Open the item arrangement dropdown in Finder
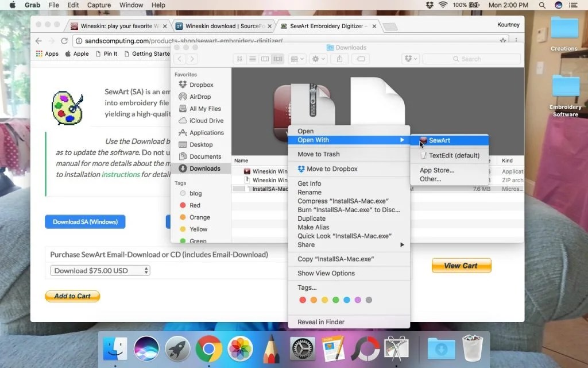 coord(296,59)
